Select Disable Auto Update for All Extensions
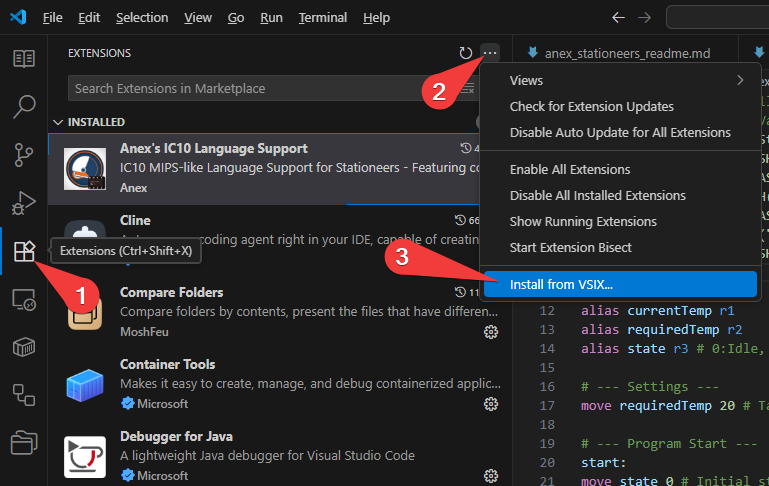This screenshot has width=769, height=486. point(620,132)
